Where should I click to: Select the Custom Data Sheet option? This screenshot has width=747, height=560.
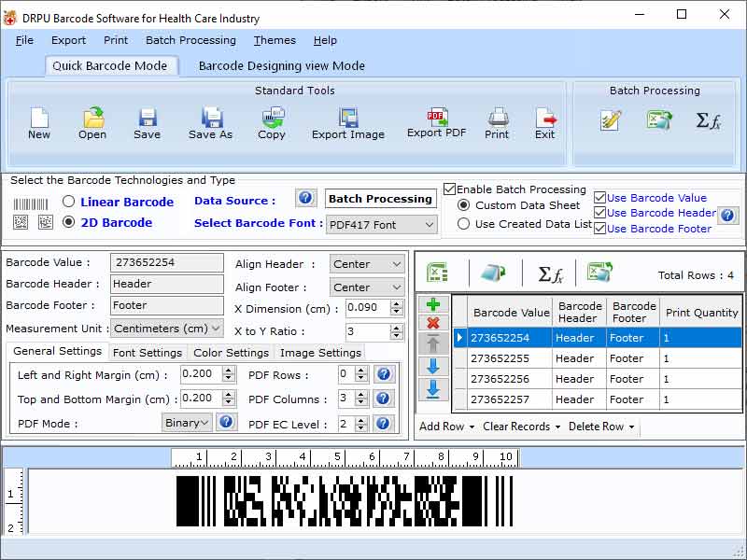coord(463,206)
